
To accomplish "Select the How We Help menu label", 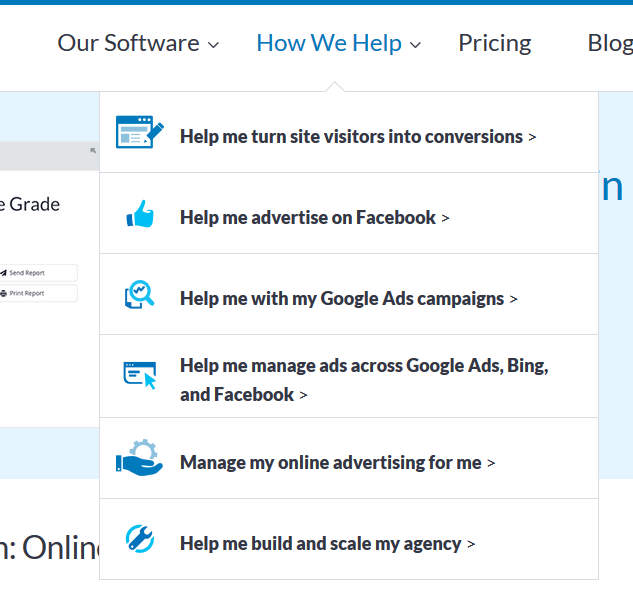I will tap(328, 43).
